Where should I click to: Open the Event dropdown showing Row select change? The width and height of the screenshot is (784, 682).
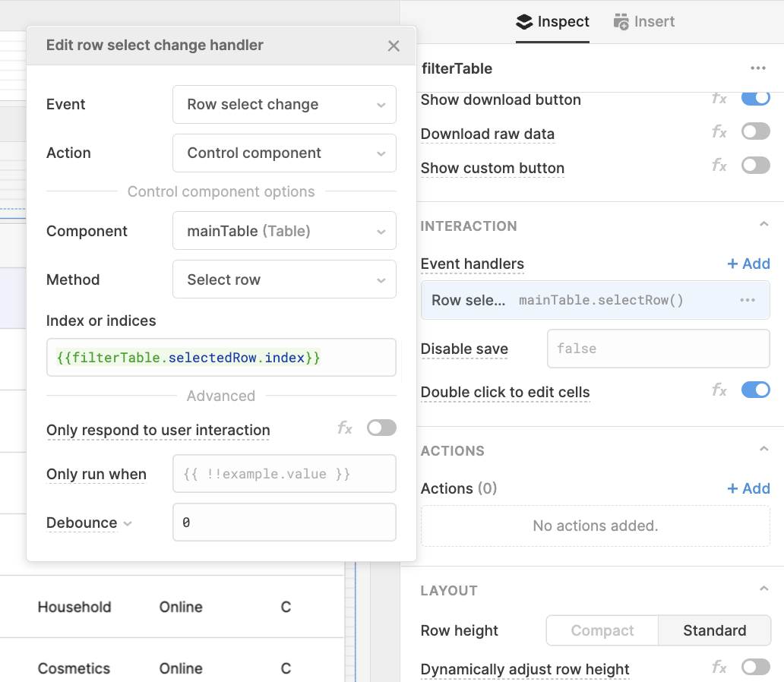pyautogui.click(x=284, y=105)
